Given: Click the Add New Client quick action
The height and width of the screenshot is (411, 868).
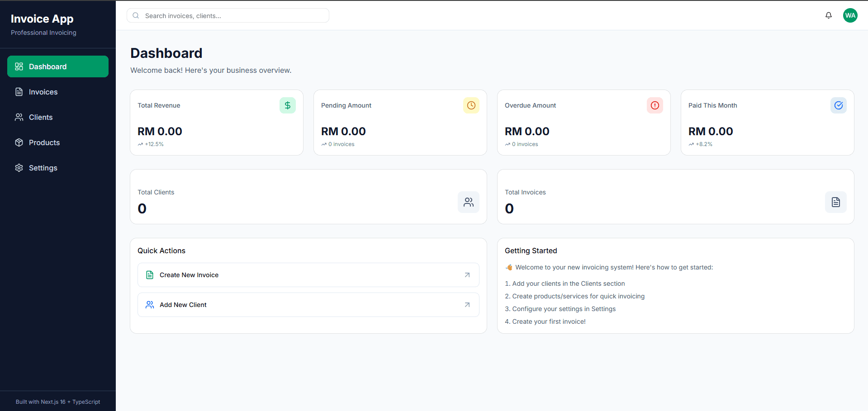Looking at the screenshot, I should coord(308,304).
